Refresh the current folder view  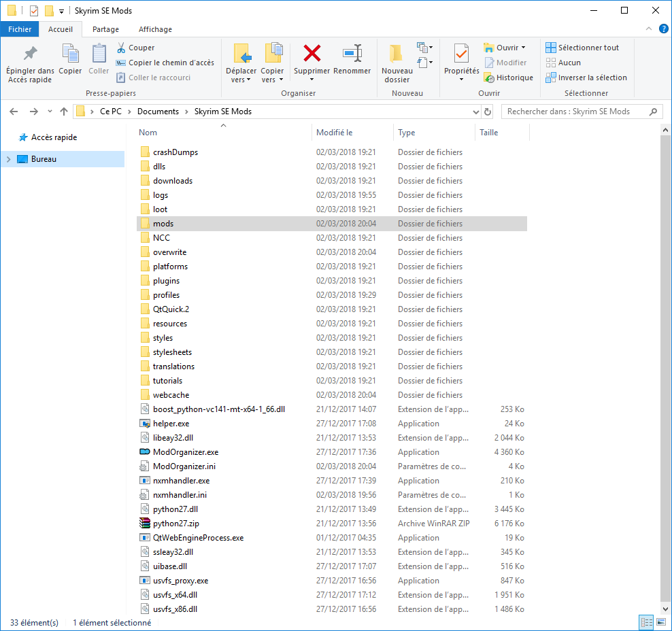[488, 112]
